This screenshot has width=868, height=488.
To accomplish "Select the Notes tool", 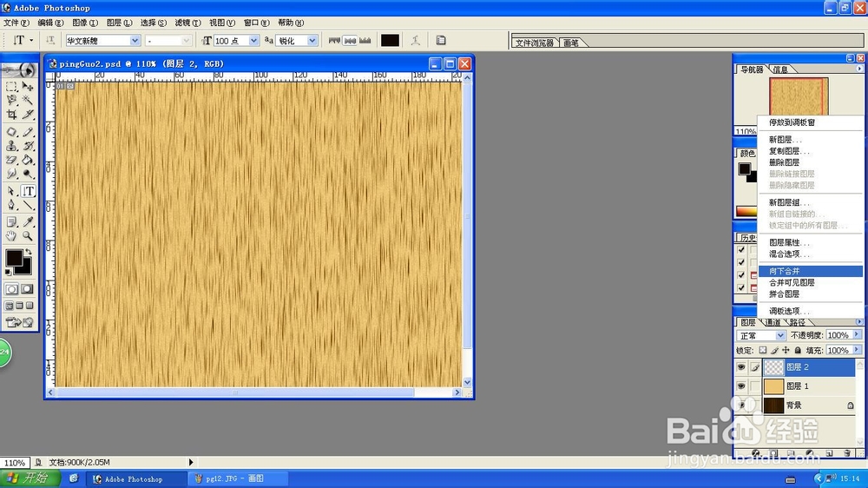I will pyautogui.click(x=11, y=222).
